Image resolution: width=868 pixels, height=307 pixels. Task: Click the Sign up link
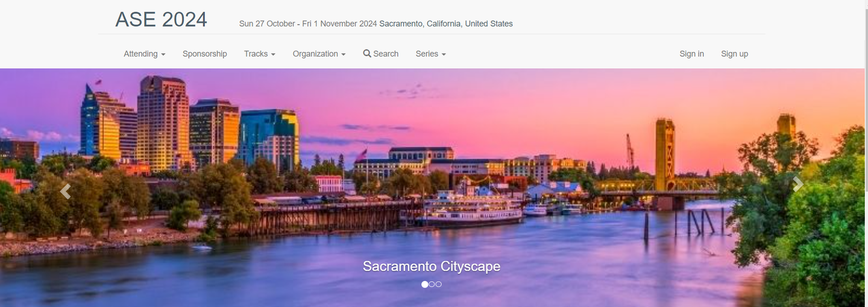[735, 54]
